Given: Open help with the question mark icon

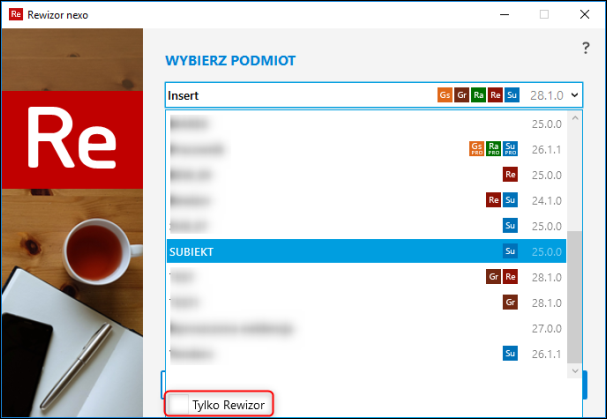Looking at the screenshot, I should point(586,48).
